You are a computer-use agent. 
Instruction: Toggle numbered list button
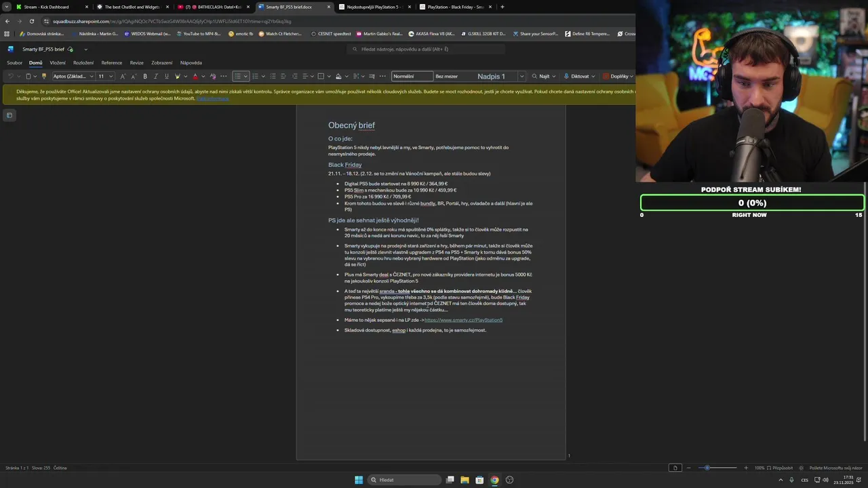255,76
